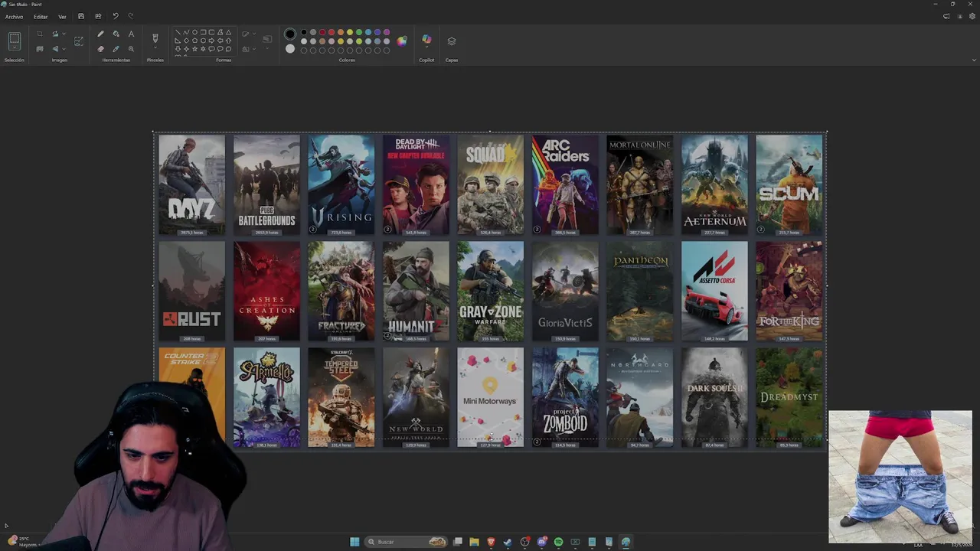Select Color 1 black primary swatch
Viewport: 980px width, 551px height.
click(290, 34)
